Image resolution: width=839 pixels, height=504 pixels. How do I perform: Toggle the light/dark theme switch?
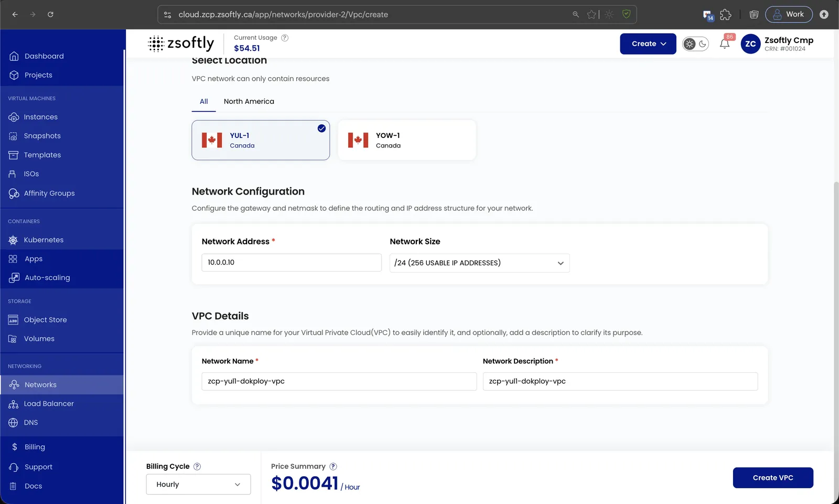[696, 44]
